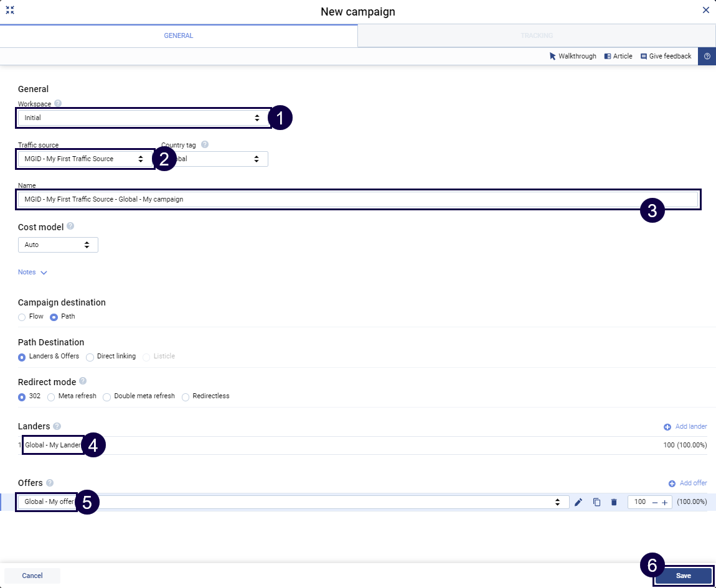Delete the offer with the trash icon
716x588 pixels.
(614, 502)
